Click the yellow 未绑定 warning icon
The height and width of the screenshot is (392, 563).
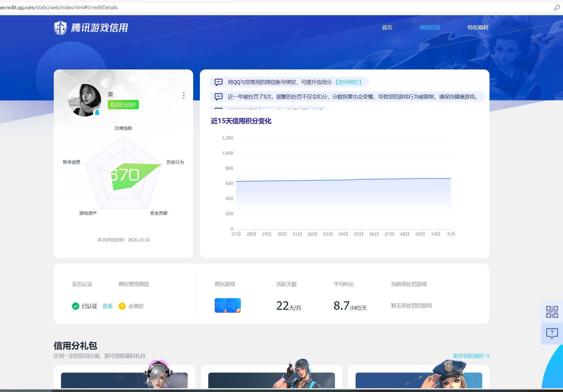[122, 306]
